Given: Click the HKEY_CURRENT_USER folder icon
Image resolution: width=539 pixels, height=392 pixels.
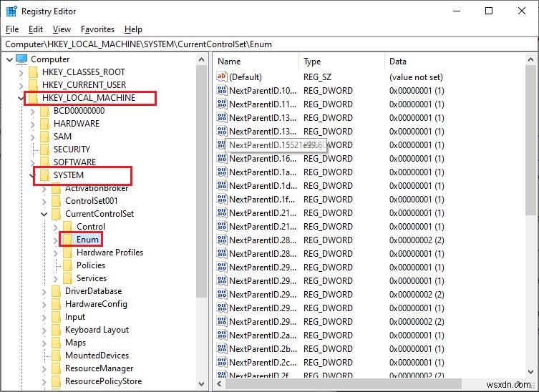Looking at the screenshot, I should pos(34,85).
